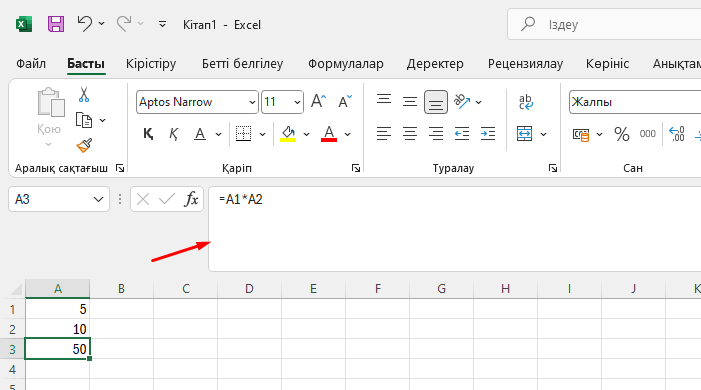Screen dimensions: 701x390
Task: Click the Increase Indent icon
Action: 488,134
